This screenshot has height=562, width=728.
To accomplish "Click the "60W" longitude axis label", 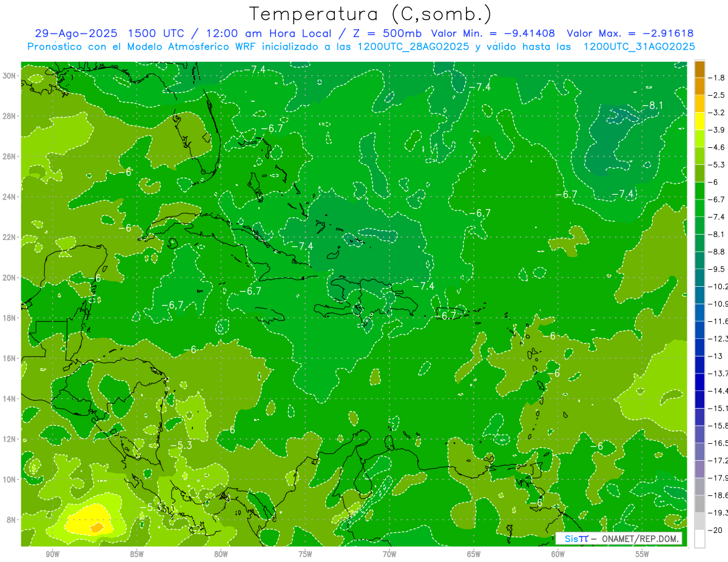I will tap(558, 554).
